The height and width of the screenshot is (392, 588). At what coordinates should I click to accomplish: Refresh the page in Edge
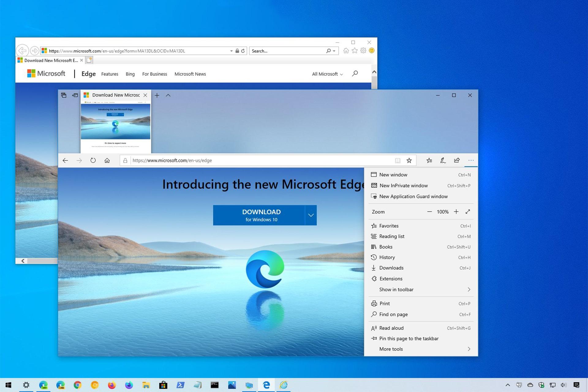tap(93, 160)
